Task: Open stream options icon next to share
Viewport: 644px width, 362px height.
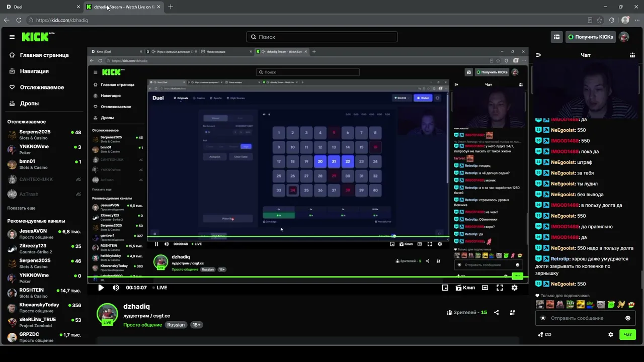Action: click(x=512, y=312)
